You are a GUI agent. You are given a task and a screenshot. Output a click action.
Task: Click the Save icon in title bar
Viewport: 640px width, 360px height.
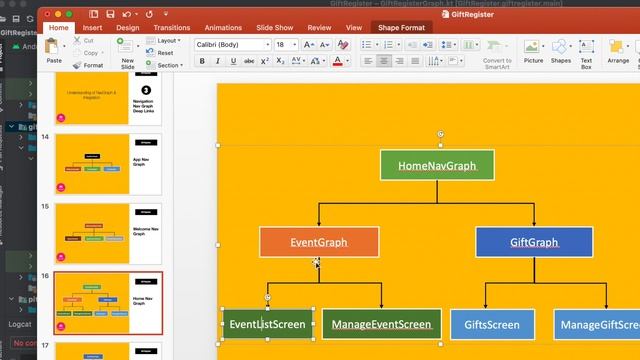click(x=110, y=14)
